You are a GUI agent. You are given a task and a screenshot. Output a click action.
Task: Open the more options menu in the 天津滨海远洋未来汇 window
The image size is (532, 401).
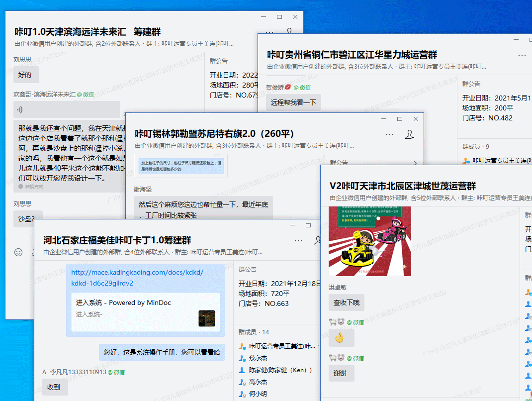point(269,32)
